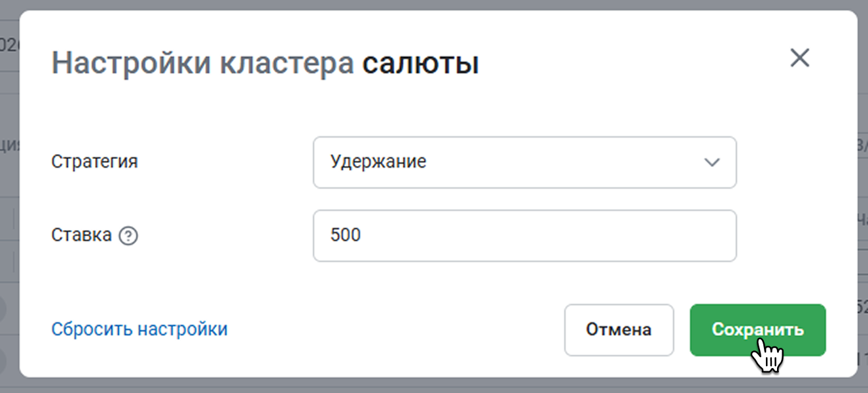Save the cluster settings
This screenshot has width=868, height=393.
point(757,329)
